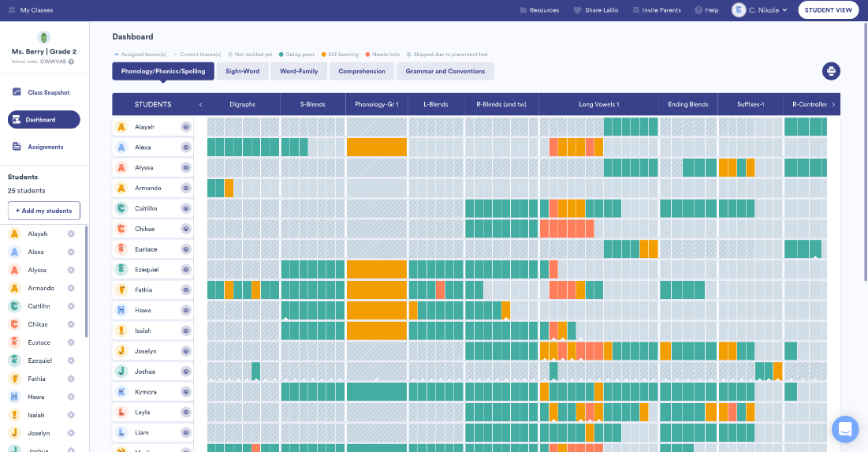Open Assignments in sidebar
The width and height of the screenshot is (868, 452).
click(39, 147)
